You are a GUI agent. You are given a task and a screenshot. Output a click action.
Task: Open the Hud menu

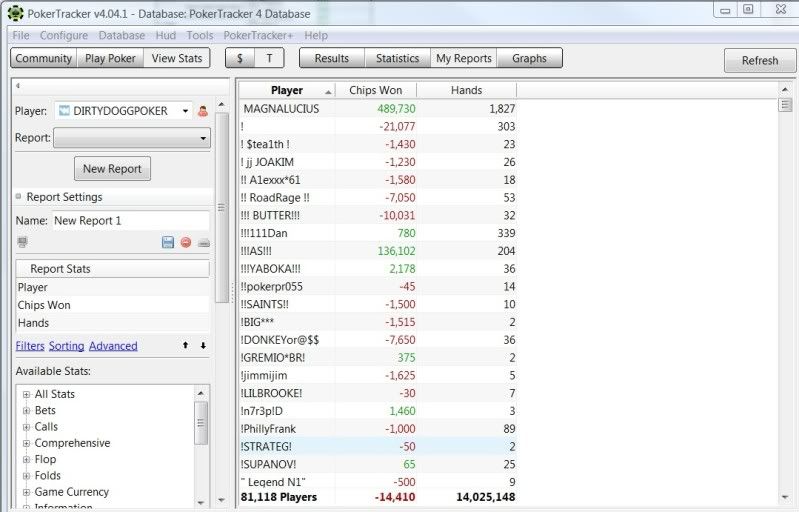point(166,35)
